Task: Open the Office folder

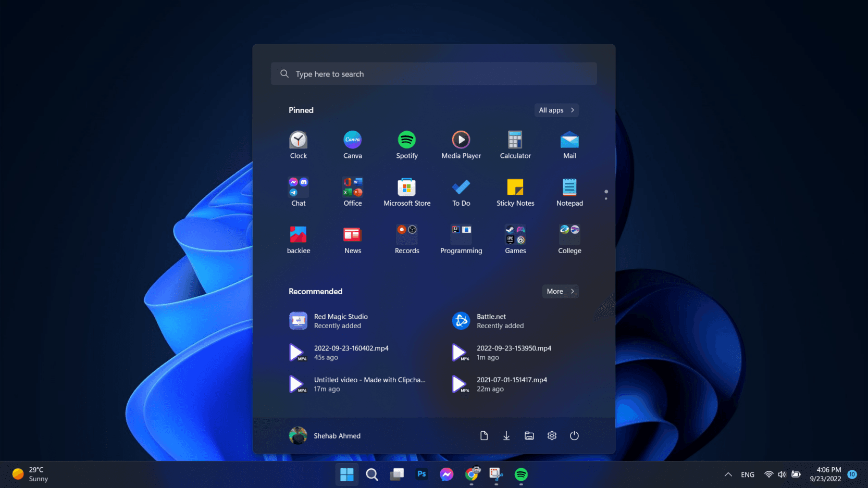Action: point(353,192)
